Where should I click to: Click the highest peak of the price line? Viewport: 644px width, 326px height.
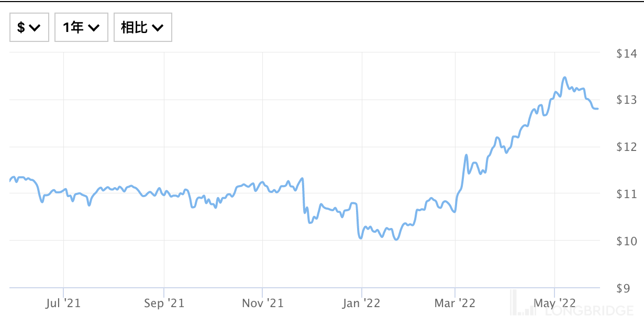coord(564,78)
